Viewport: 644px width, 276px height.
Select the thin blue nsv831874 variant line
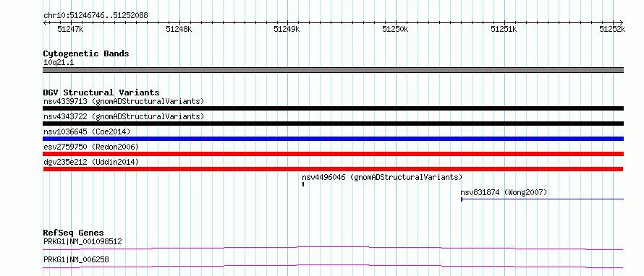(542, 199)
